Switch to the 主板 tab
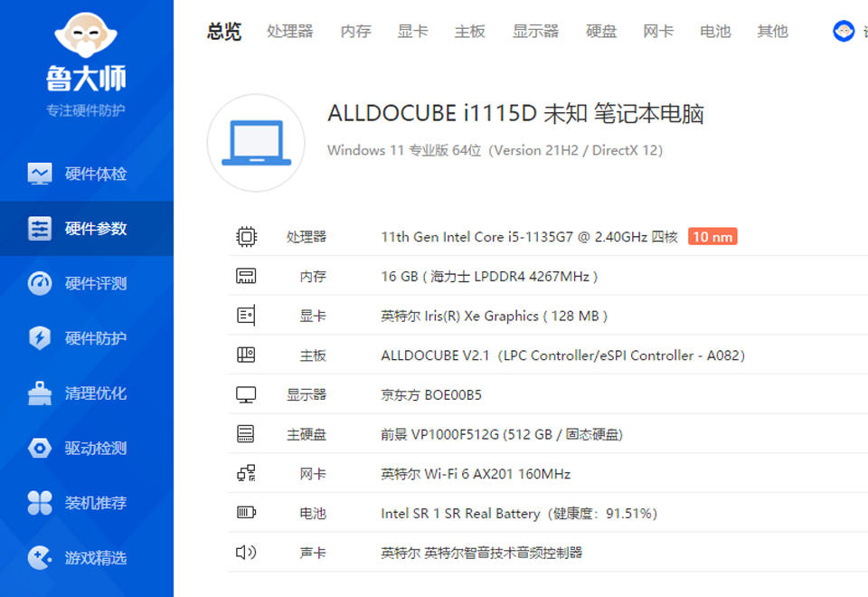 click(470, 32)
